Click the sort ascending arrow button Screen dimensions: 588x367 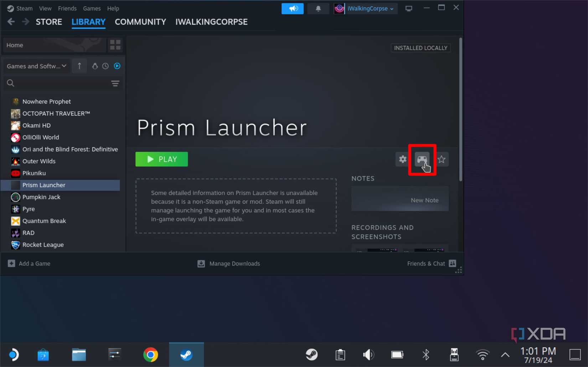click(x=79, y=66)
